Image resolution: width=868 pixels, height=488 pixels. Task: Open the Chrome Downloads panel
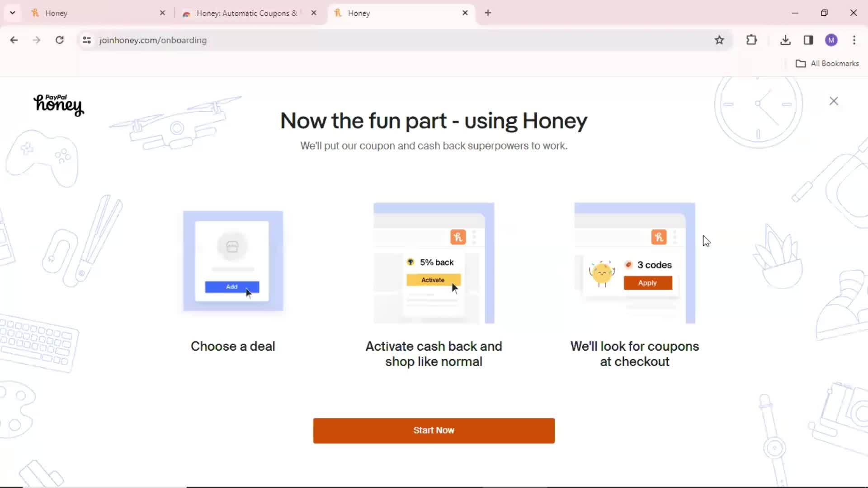click(785, 40)
